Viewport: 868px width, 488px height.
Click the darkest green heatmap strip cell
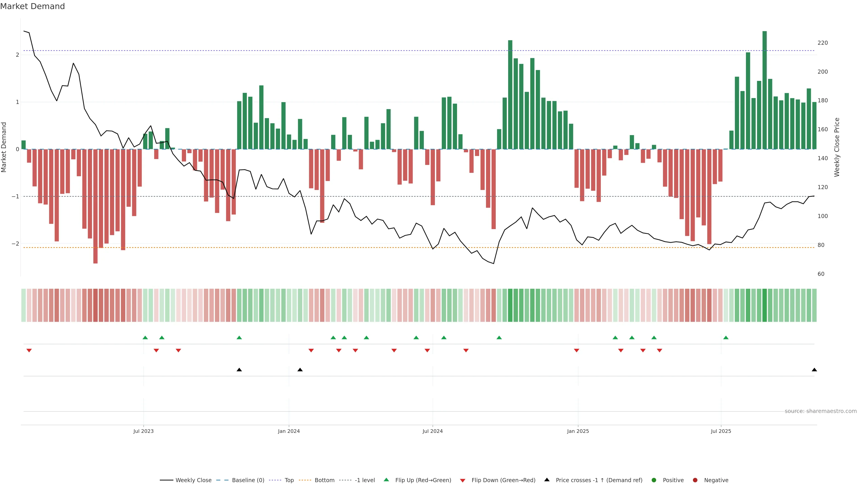pos(764,305)
